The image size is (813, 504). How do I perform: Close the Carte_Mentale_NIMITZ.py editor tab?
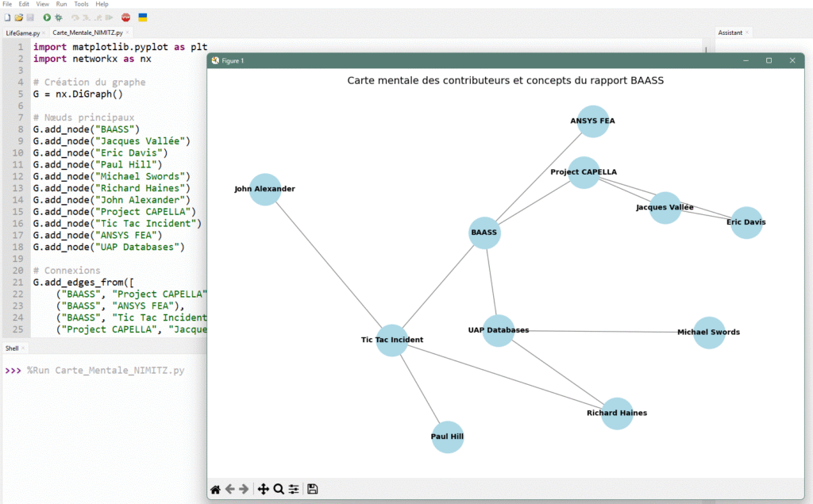[x=127, y=33]
